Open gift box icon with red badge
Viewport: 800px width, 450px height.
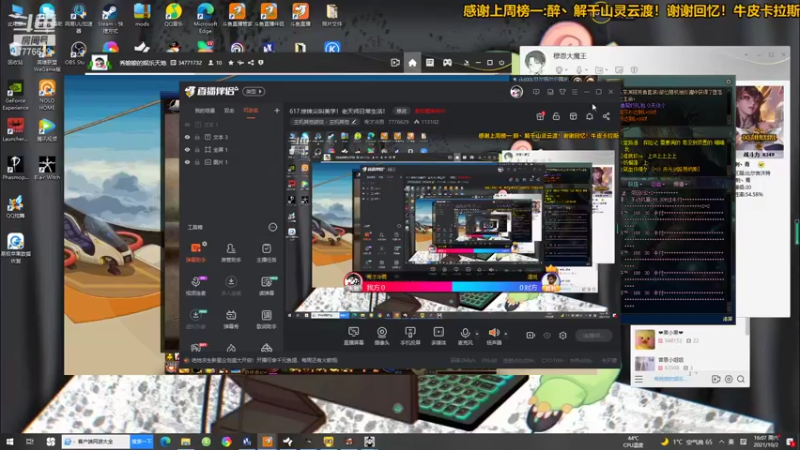point(540,116)
